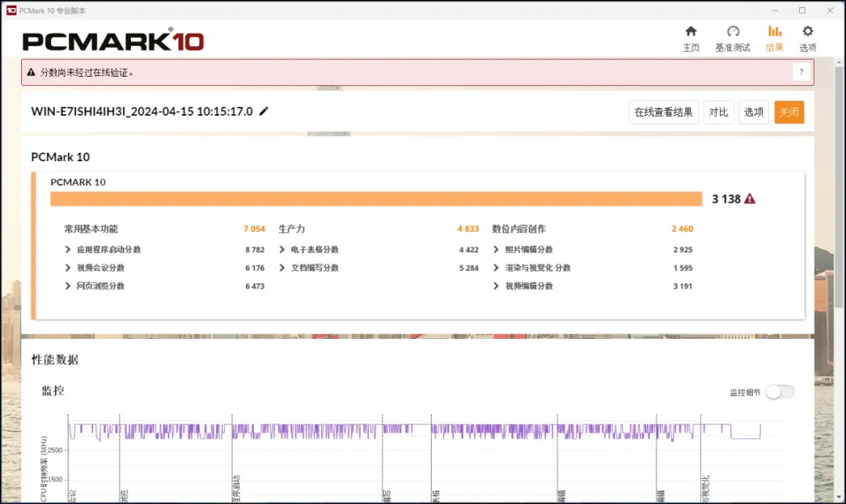846x504 pixels.
Task: Click the orange 关闭 button
Action: pyautogui.click(x=789, y=112)
